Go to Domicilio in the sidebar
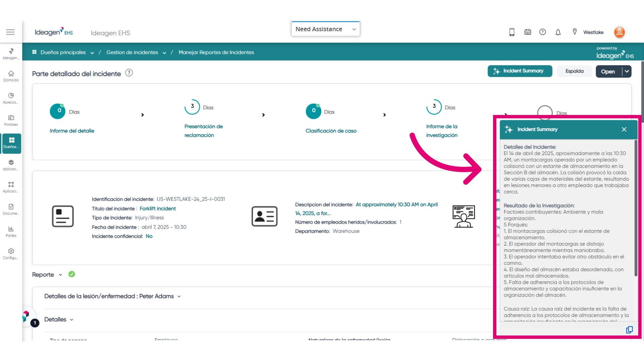644x362 pixels. [x=11, y=76]
